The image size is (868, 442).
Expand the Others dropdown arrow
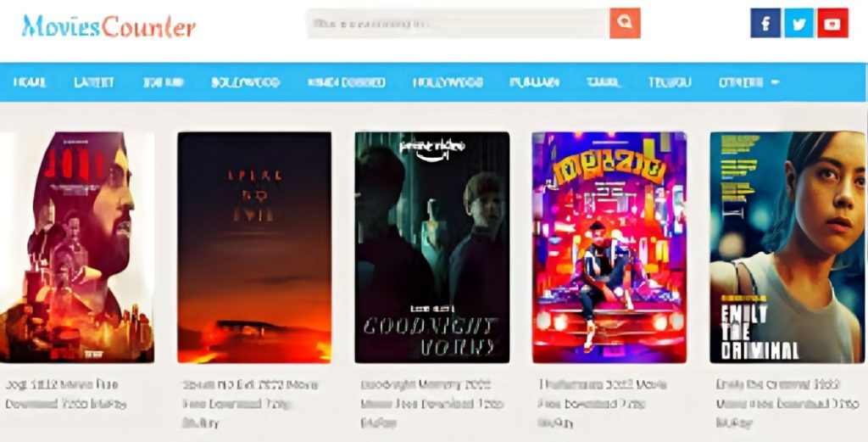[775, 82]
